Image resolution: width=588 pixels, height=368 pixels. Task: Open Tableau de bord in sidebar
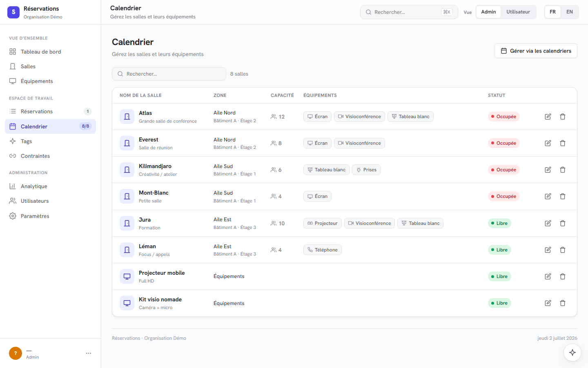(x=50, y=52)
